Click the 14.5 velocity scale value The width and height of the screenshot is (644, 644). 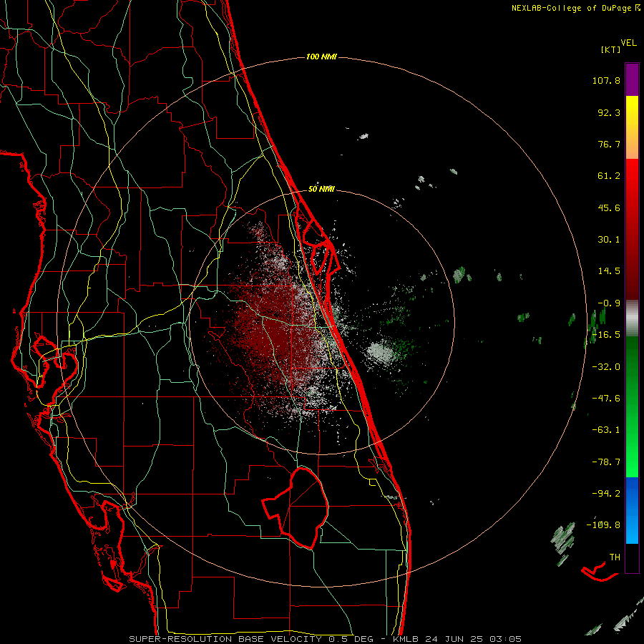(x=609, y=271)
